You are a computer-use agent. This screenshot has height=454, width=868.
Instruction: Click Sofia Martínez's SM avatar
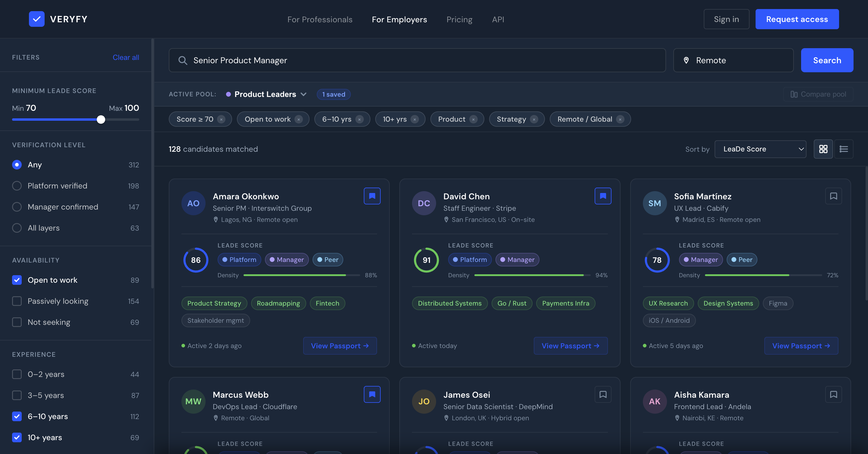pos(655,203)
